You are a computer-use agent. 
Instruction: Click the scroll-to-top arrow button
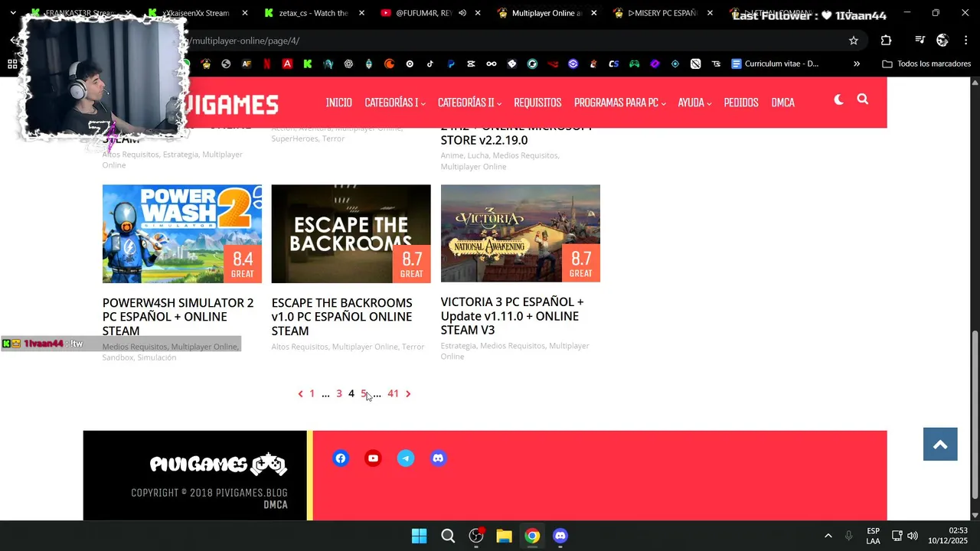pyautogui.click(x=940, y=444)
